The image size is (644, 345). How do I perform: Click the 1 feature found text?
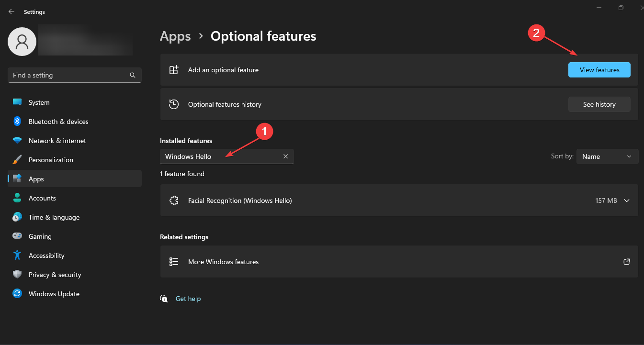[182, 174]
